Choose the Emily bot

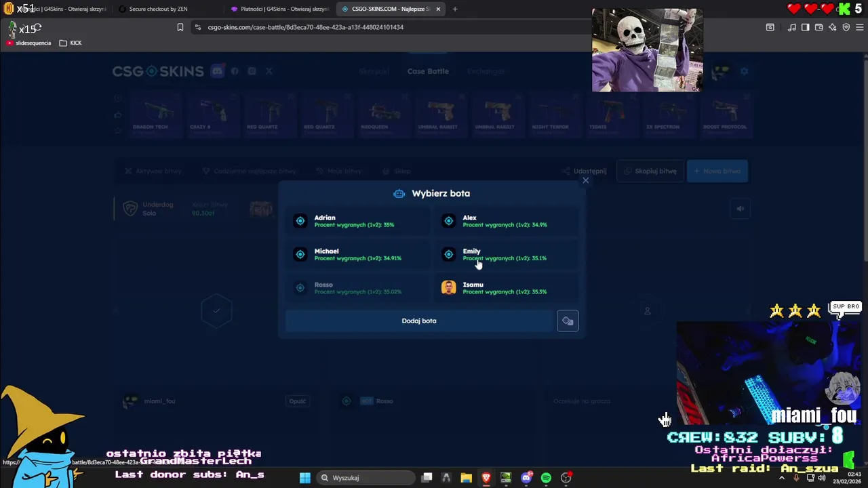pos(506,254)
